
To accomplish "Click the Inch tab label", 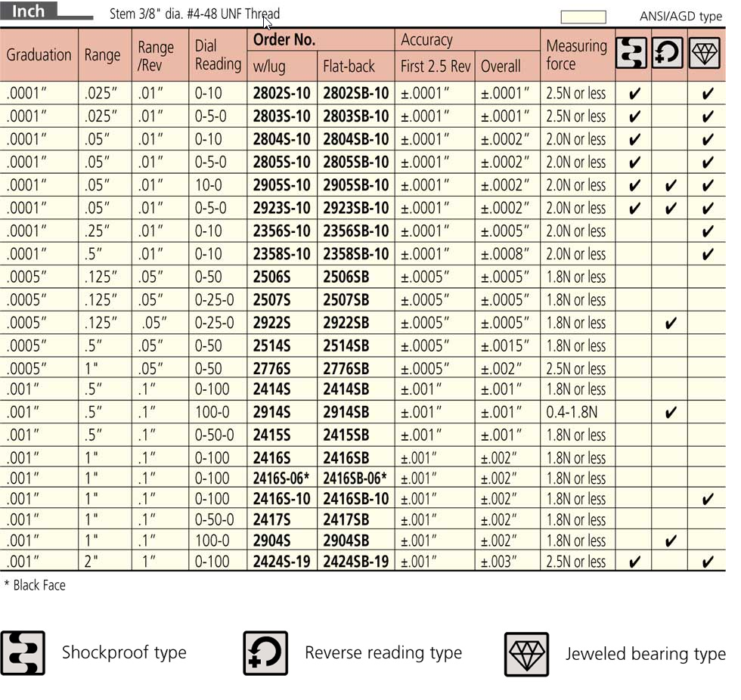I will pos(29,11).
